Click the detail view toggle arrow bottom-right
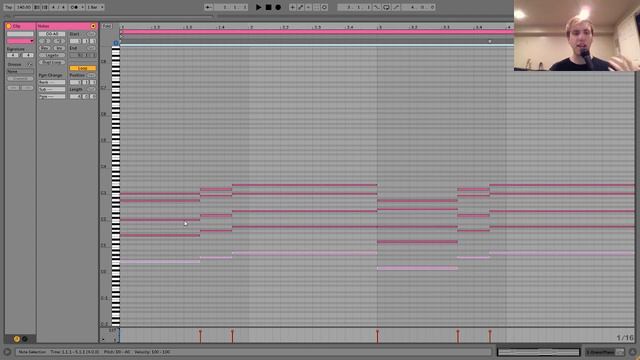 coord(633,352)
